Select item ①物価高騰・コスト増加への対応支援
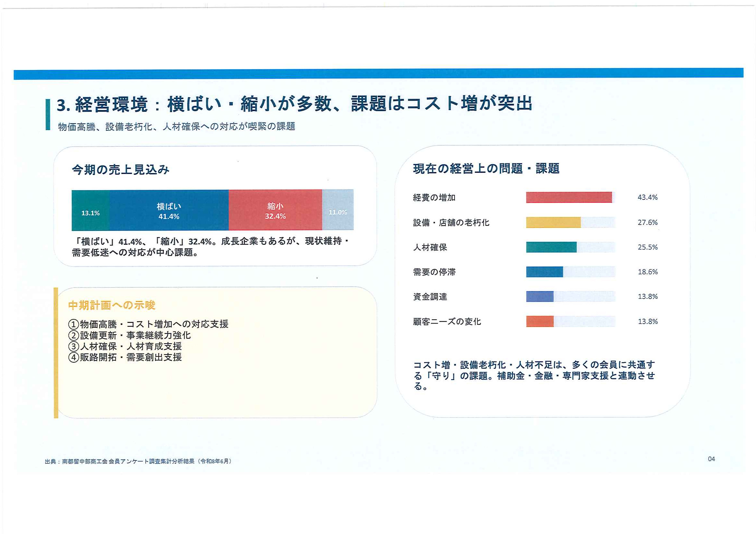This screenshot has width=756, height=534. tap(148, 324)
